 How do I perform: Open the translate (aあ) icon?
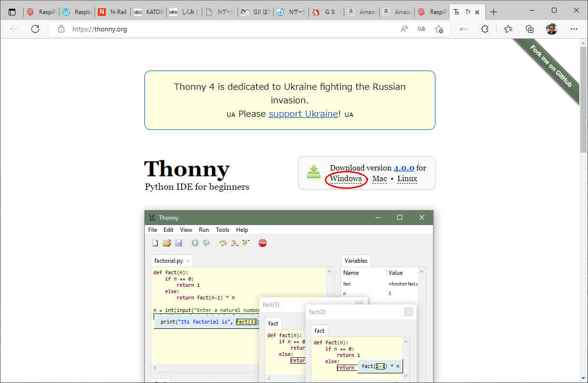coord(421,29)
